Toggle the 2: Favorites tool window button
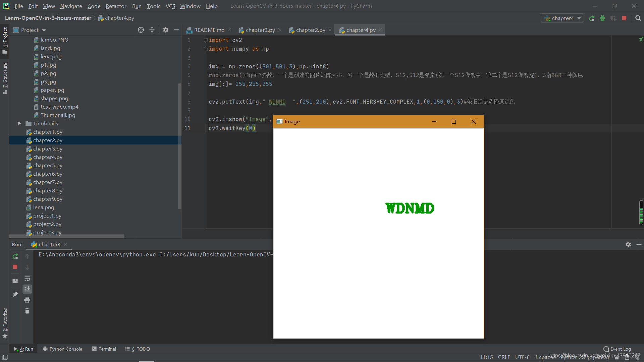This screenshot has width=644, height=362. [x=5, y=323]
